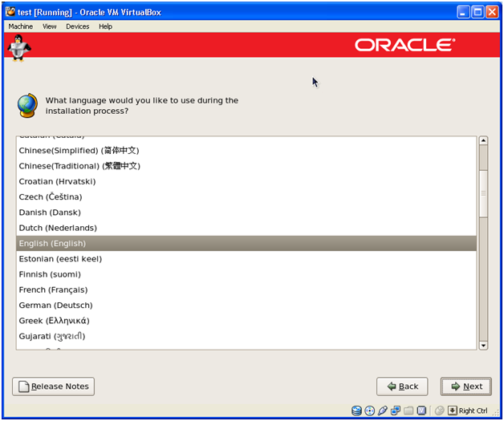This screenshot has width=504, height=421.
Task: Click the VirtualBox title bar app icon
Action: [x=10, y=12]
